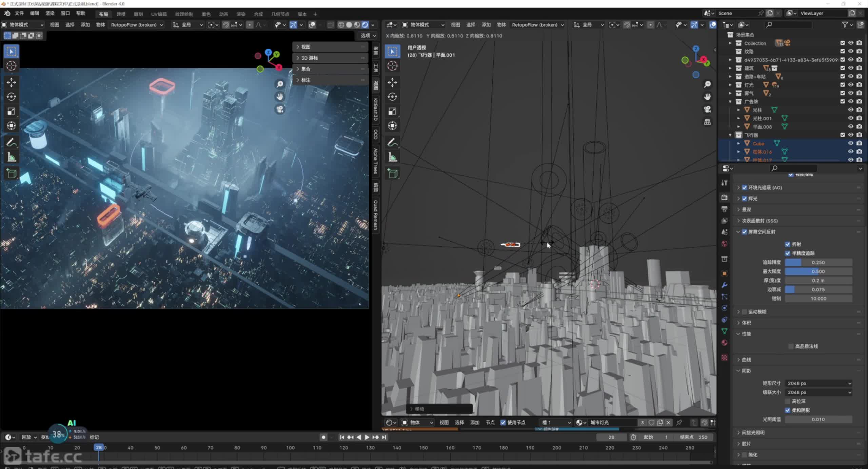This screenshot has width=868, height=469.
Task: Toggle 使用节点 checkbox in node editor
Action: click(x=503, y=423)
